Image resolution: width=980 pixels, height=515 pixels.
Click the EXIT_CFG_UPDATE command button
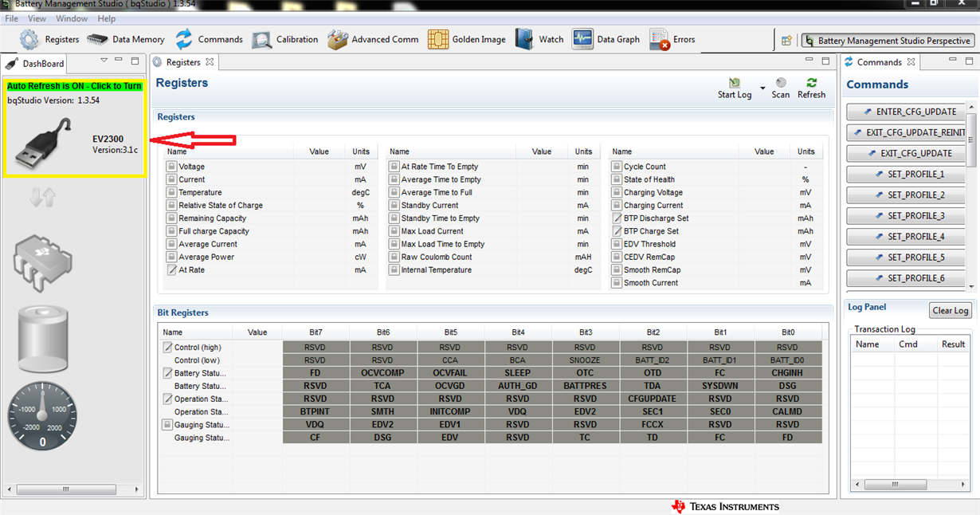(907, 153)
